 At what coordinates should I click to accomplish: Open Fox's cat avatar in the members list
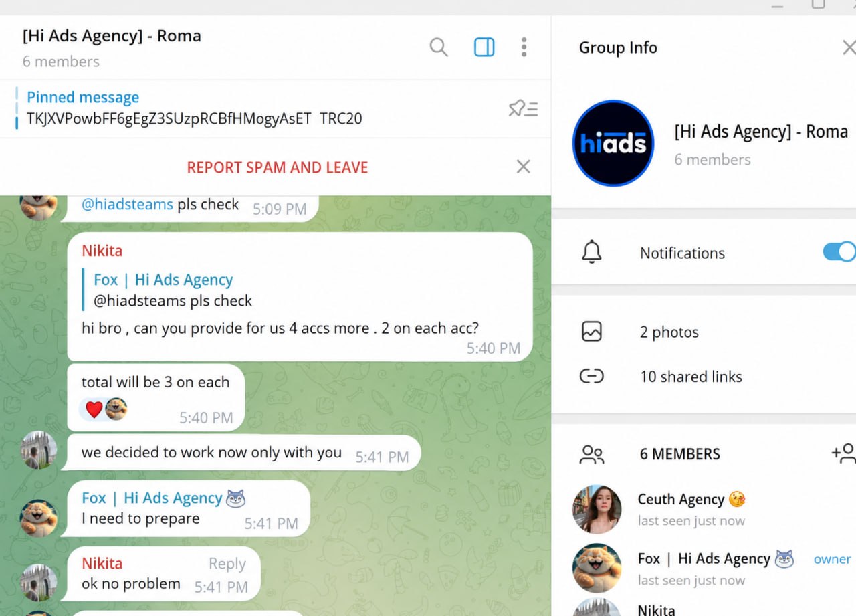[597, 568]
